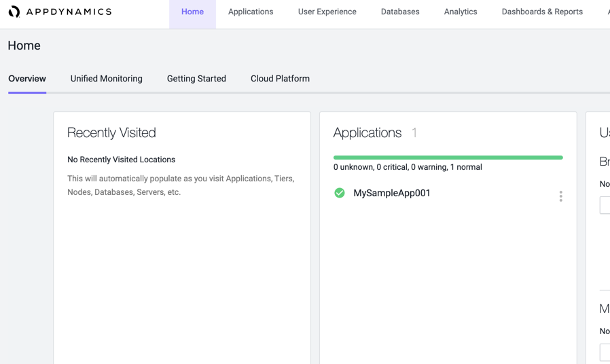
Task: Click the Applications card heading
Action: [x=367, y=132]
